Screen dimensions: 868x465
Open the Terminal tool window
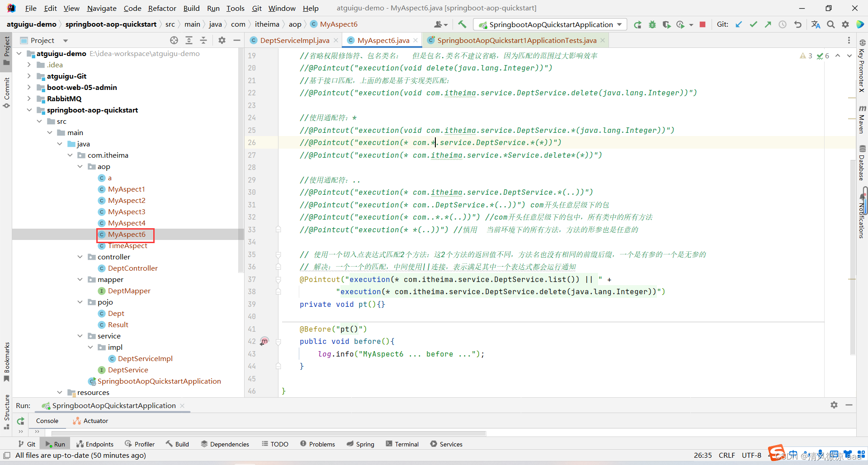coord(402,444)
